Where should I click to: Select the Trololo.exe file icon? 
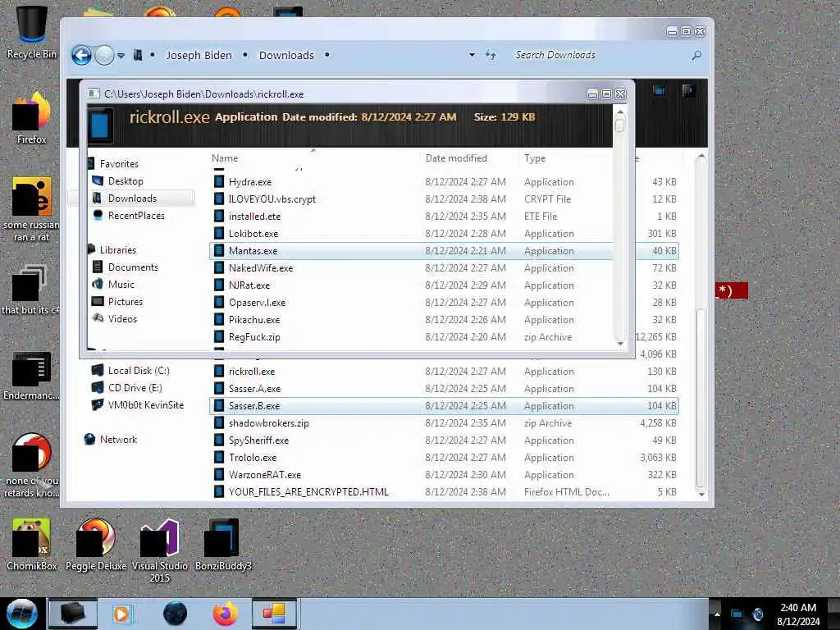tap(218, 458)
